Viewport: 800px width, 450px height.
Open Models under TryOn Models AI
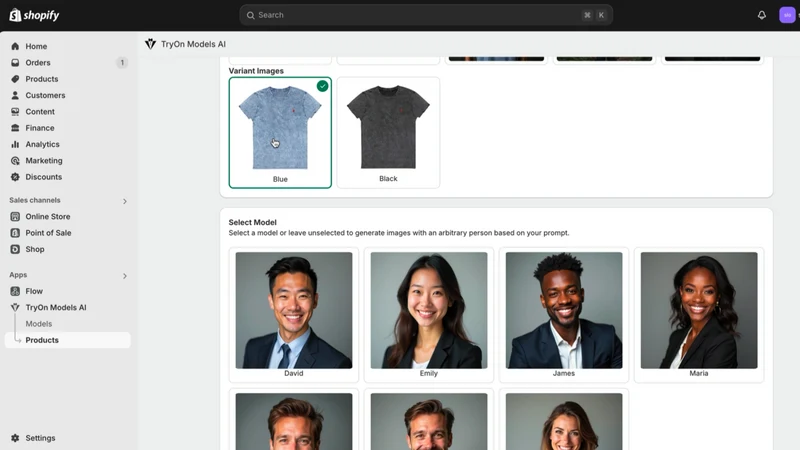pos(39,324)
